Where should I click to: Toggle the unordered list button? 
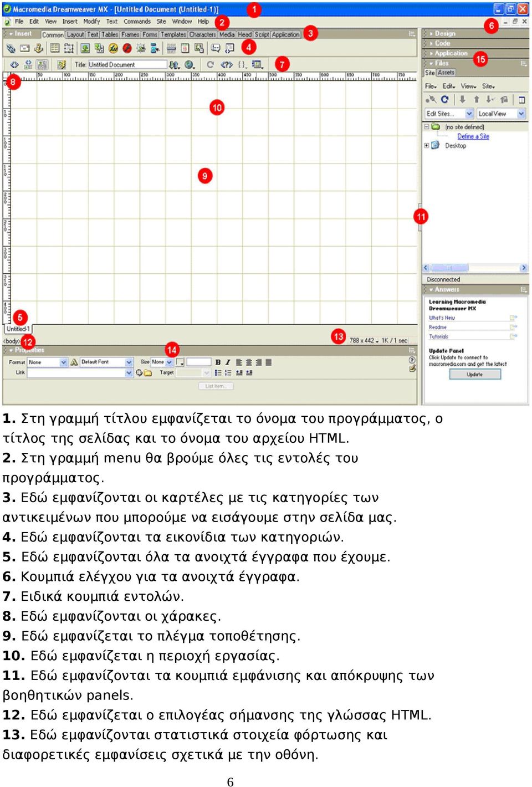tap(218, 373)
